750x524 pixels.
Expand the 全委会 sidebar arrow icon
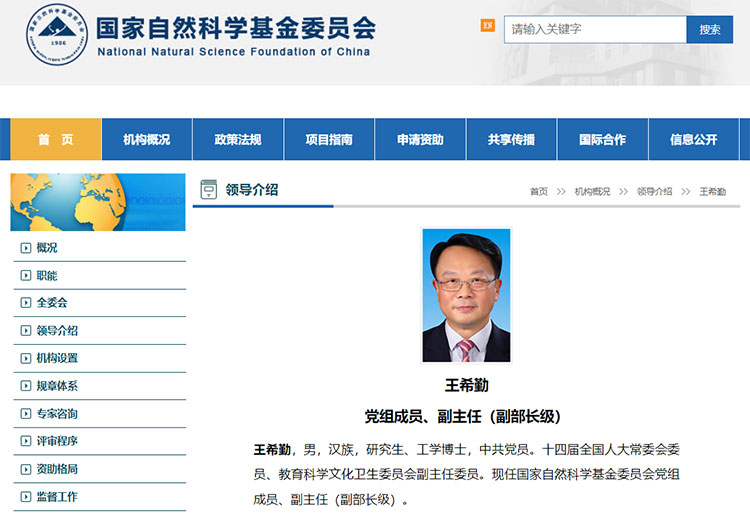click(26, 303)
